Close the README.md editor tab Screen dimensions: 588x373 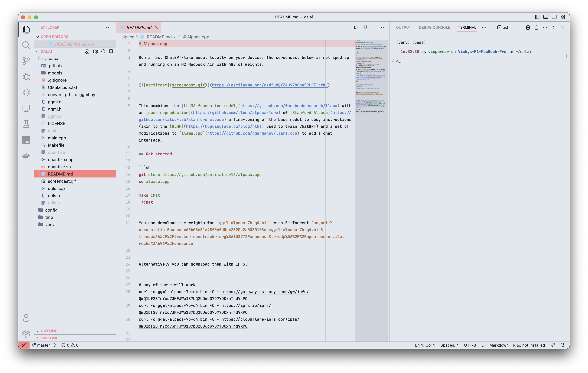pyautogui.click(x=156, y=27)
